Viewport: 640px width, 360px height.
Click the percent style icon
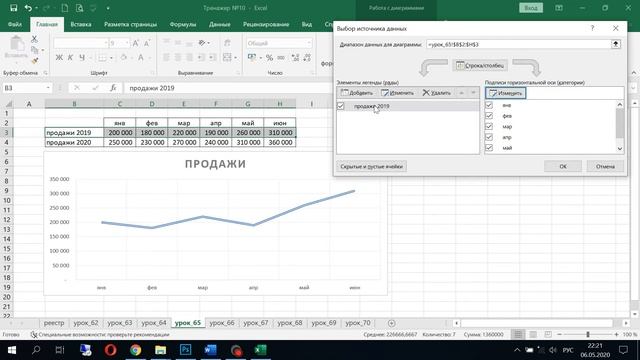(269, 58)
